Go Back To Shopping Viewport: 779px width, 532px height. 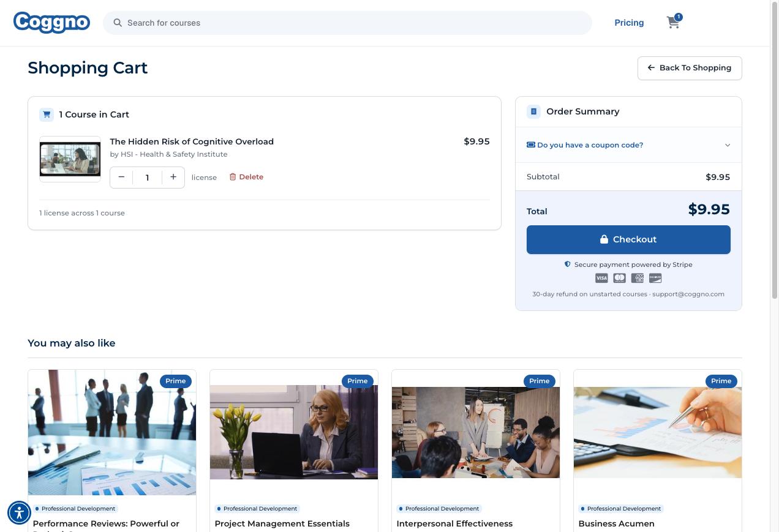tap(690, 68)
